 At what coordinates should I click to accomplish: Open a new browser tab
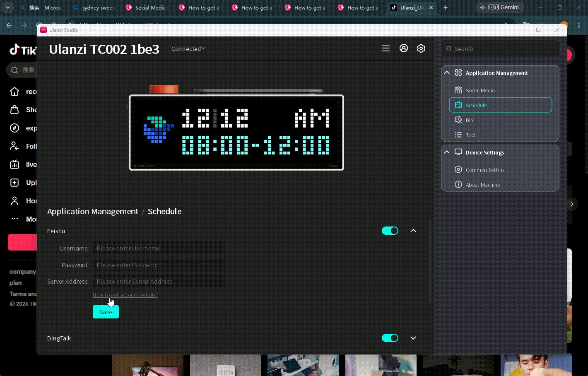pos(446,7)
